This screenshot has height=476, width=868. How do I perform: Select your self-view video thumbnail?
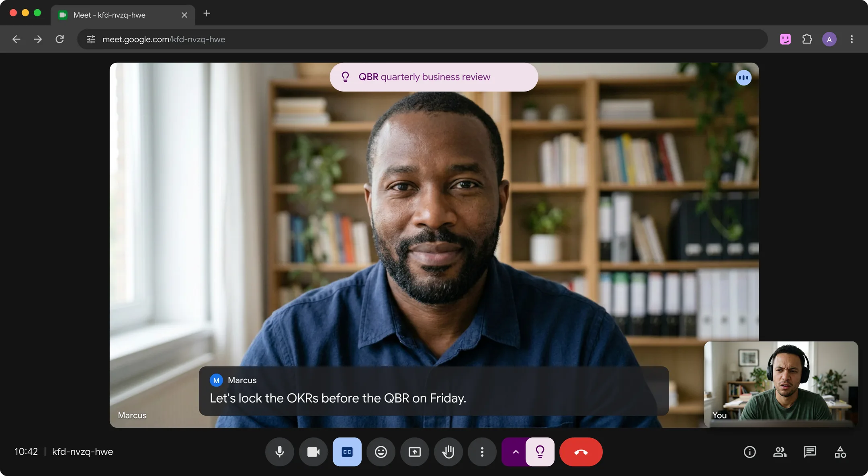[x=781, y=384]
